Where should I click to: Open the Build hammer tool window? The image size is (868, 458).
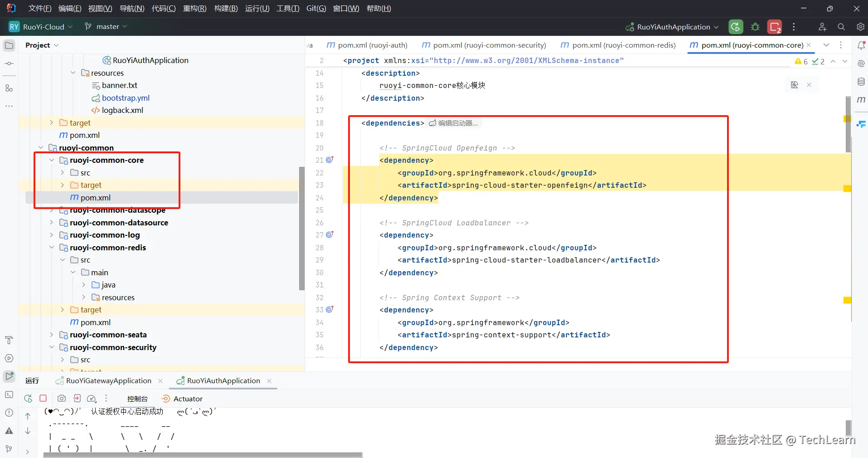coord(9,340)
